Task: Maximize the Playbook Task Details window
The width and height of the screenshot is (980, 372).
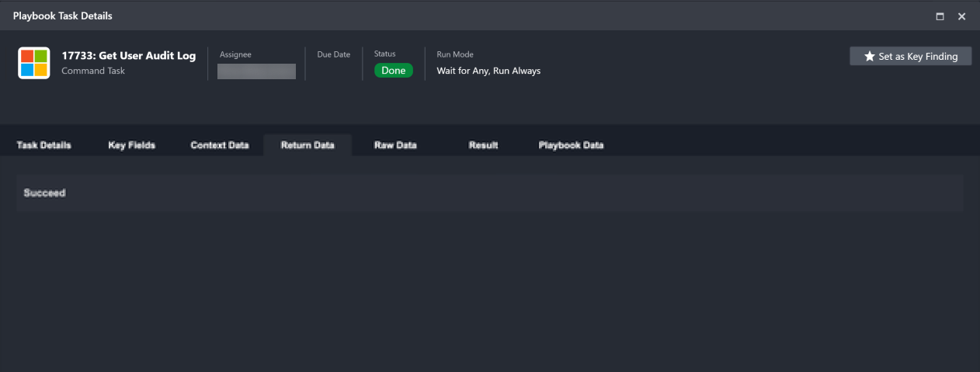Action: point(940,16)
